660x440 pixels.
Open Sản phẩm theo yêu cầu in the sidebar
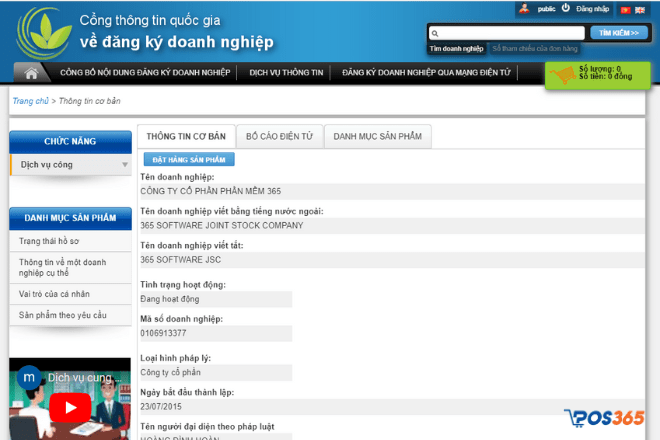70,315
